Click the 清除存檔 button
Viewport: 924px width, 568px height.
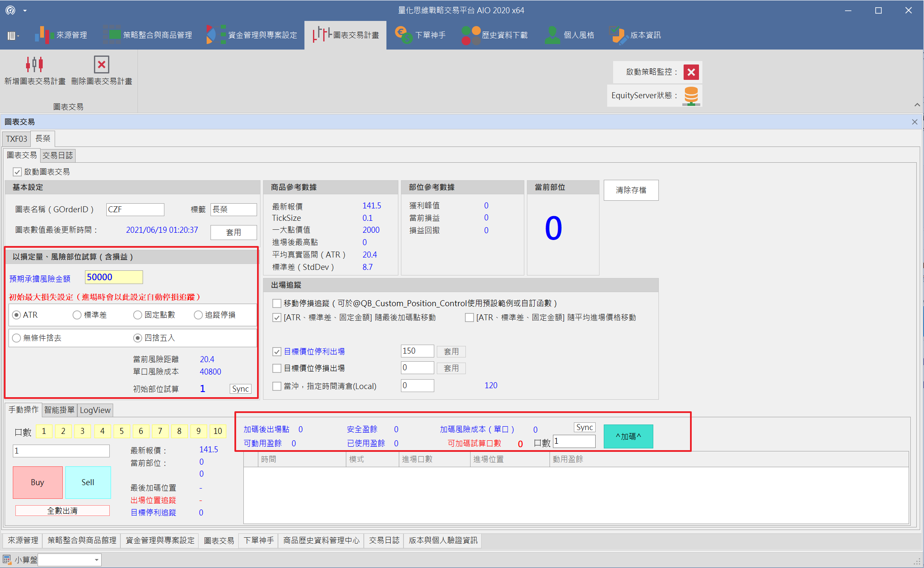[x=631, y=190]
